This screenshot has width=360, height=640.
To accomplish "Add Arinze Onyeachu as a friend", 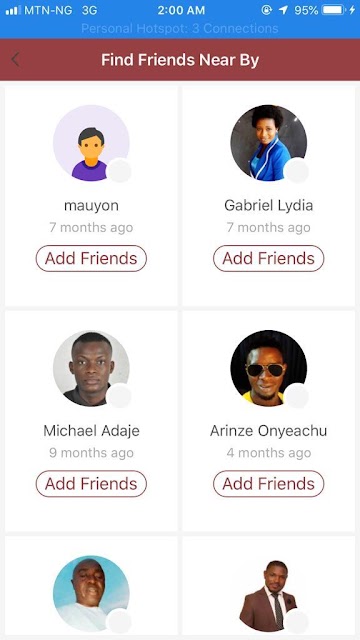I will pyautogui.click(x=269, y=484).
